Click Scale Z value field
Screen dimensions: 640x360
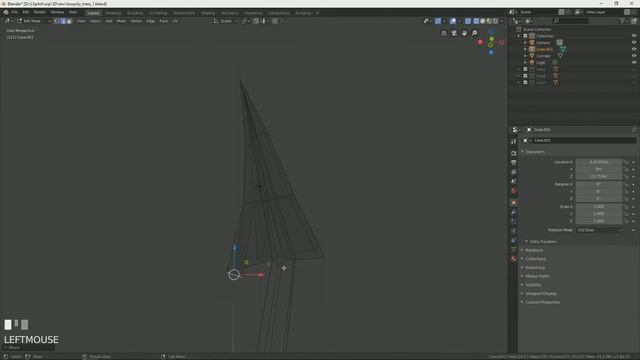tap(599, 221)
